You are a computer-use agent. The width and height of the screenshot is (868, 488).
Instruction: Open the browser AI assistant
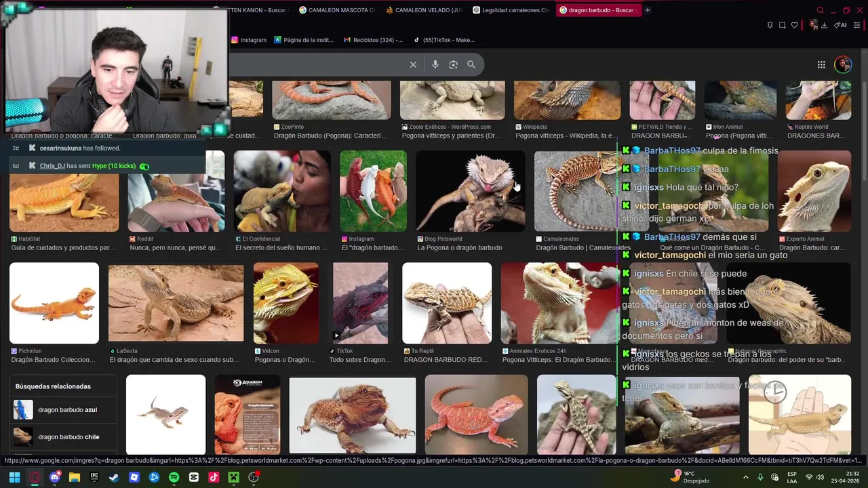[840, 25]
